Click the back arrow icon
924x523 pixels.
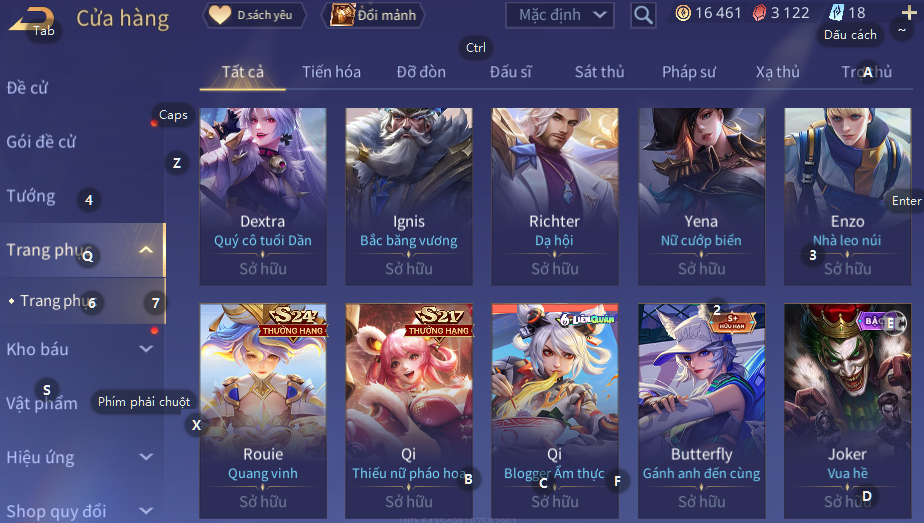[x=32, y=19]
